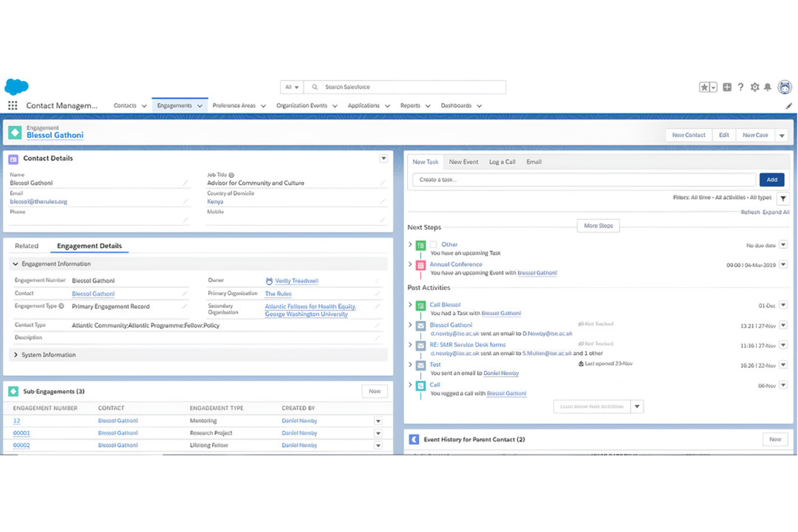The image size is (798, 532).
Task: Open the row dropdown on Annual Conference
Action: point(783,265)
